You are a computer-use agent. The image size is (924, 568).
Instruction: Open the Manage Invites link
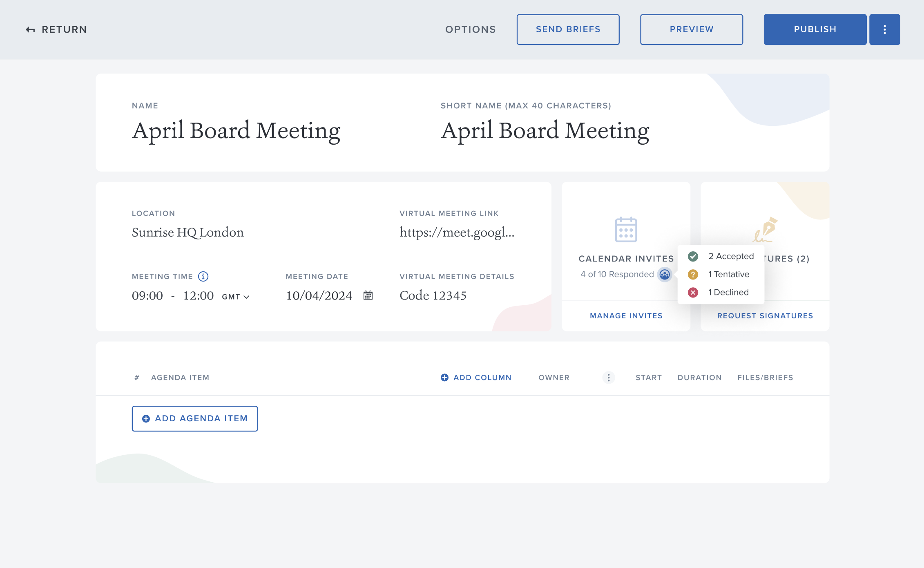[x=626, y=315]
